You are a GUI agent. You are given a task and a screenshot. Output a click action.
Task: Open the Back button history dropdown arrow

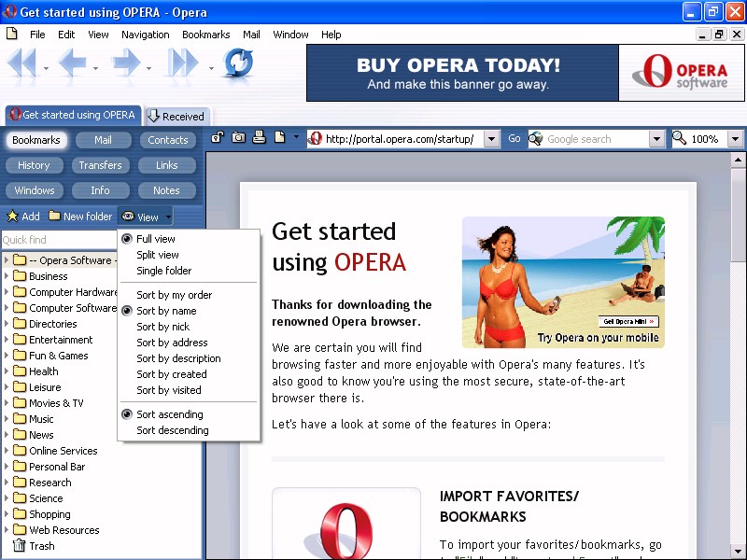click(x=96, y=68)
